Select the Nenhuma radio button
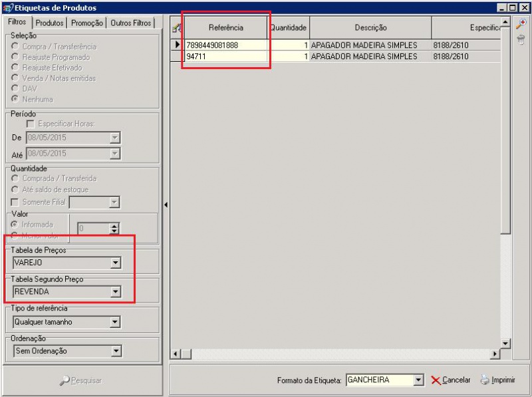Viewport: 532px width, 397px height. tap(15, 99)
